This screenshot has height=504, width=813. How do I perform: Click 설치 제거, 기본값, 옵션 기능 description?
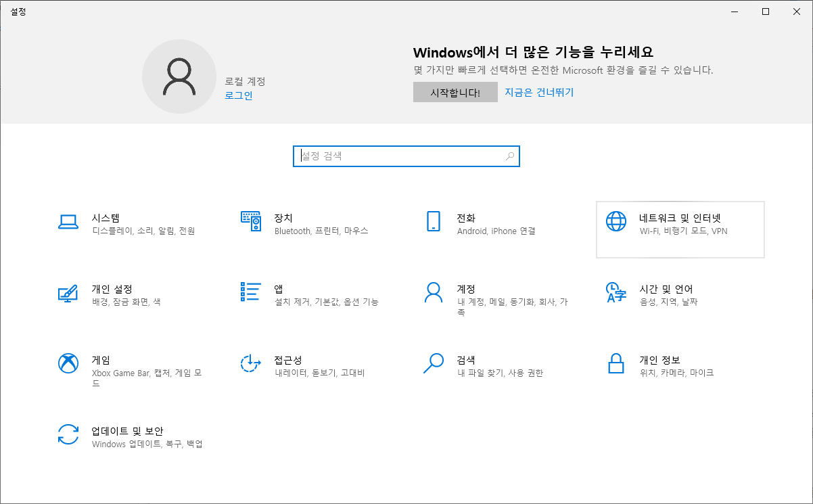pos(327,302)
